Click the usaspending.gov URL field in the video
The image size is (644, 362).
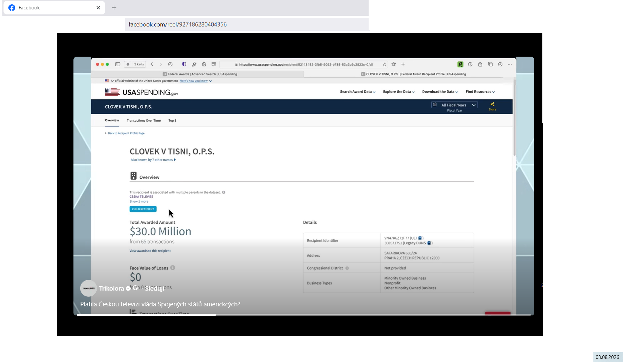tap(304, 64)
